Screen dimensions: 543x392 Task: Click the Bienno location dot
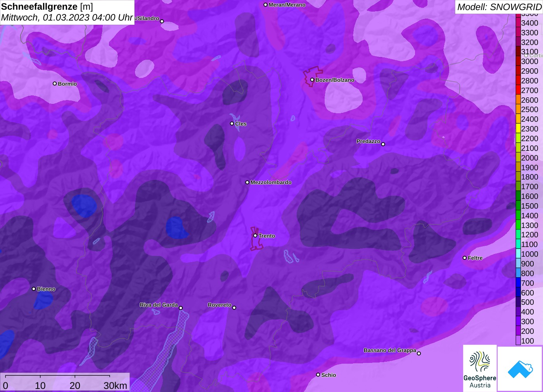pos(34,289)
